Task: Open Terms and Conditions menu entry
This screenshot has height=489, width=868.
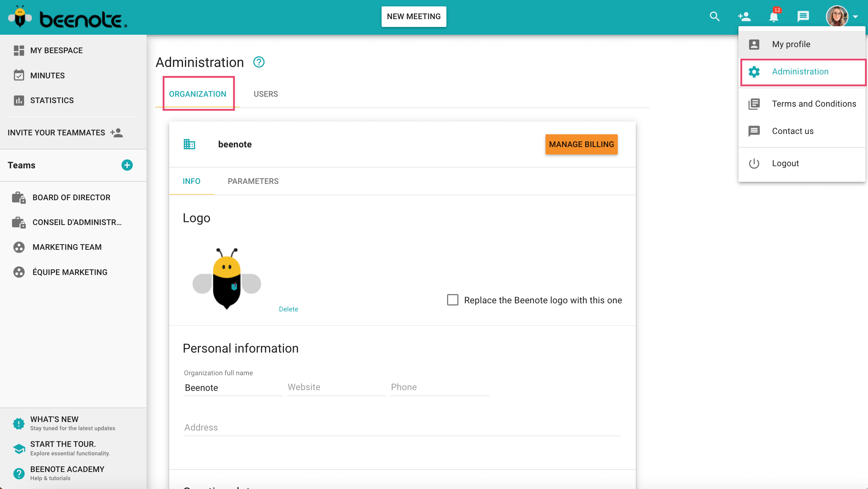Action: click(x=802, y=104)
